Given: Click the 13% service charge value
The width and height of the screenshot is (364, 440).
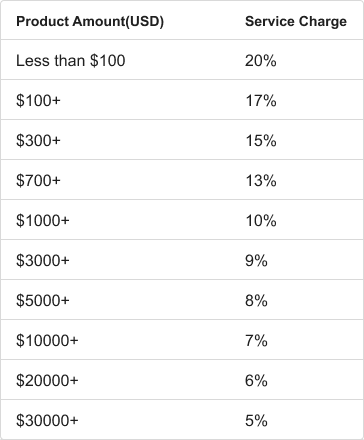Looking at the screenshot, I should pos(261,181).
